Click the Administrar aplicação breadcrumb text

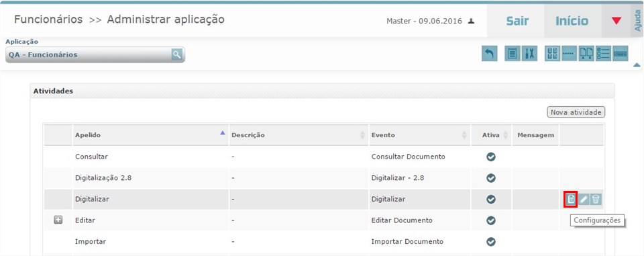(x=166, y=19)
